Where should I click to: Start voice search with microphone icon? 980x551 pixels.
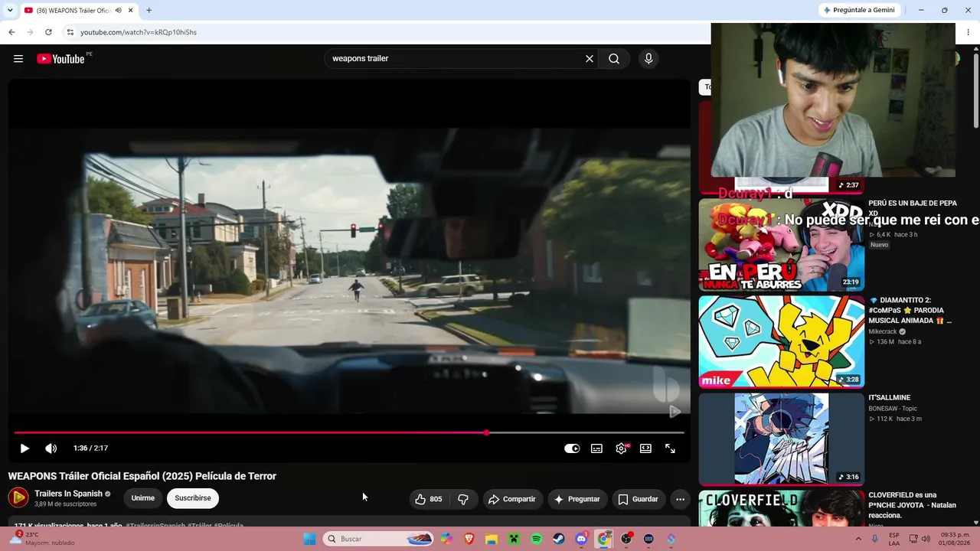point(648,59)
